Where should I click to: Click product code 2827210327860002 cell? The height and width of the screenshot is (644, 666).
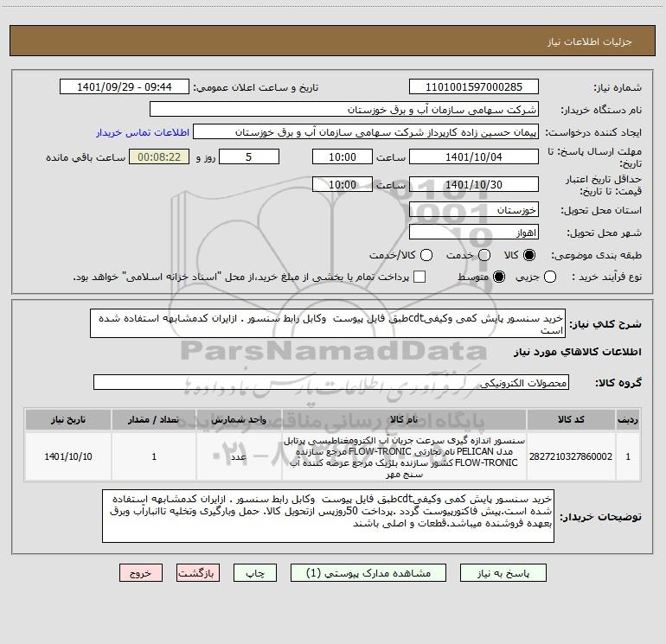point(571,456)
